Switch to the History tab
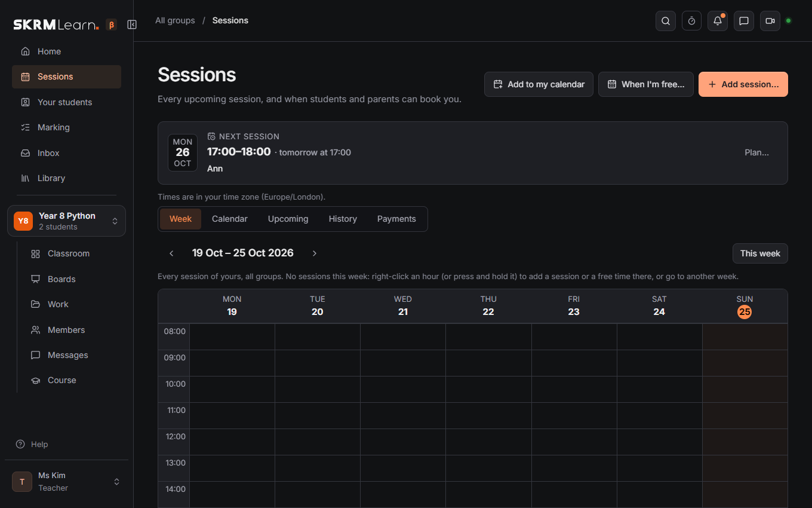The width and height of the screenshot is (812, 508). coord(343,219)
